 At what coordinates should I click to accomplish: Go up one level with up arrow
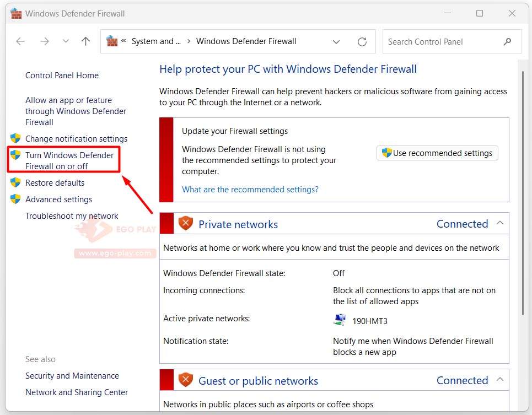pos(86,41)
